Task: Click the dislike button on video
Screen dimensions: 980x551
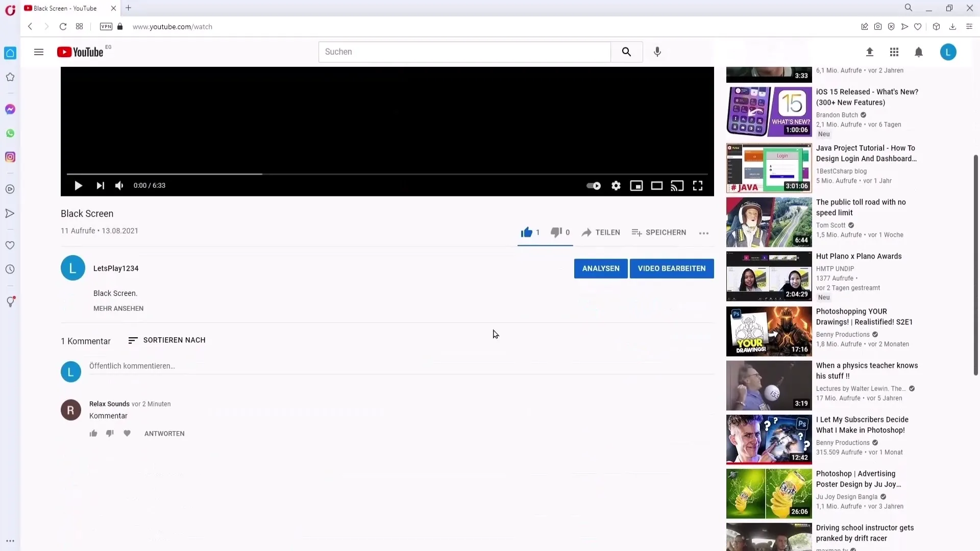Action: pos(556,232)
